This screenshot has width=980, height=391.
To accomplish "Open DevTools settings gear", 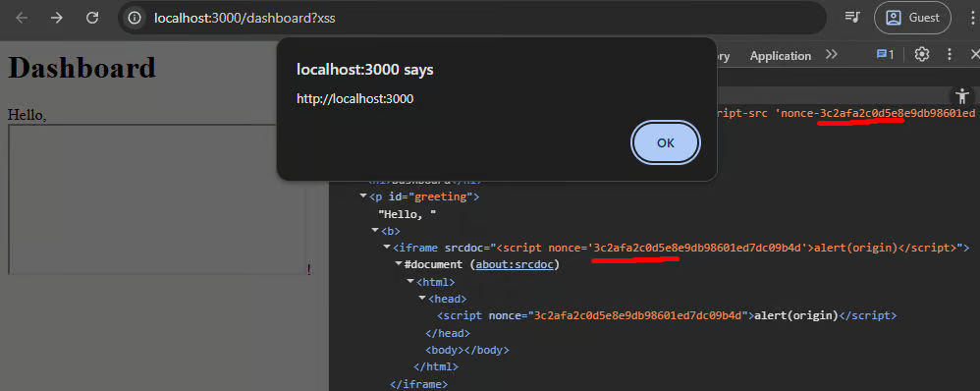I will click(x=922, y=54).
